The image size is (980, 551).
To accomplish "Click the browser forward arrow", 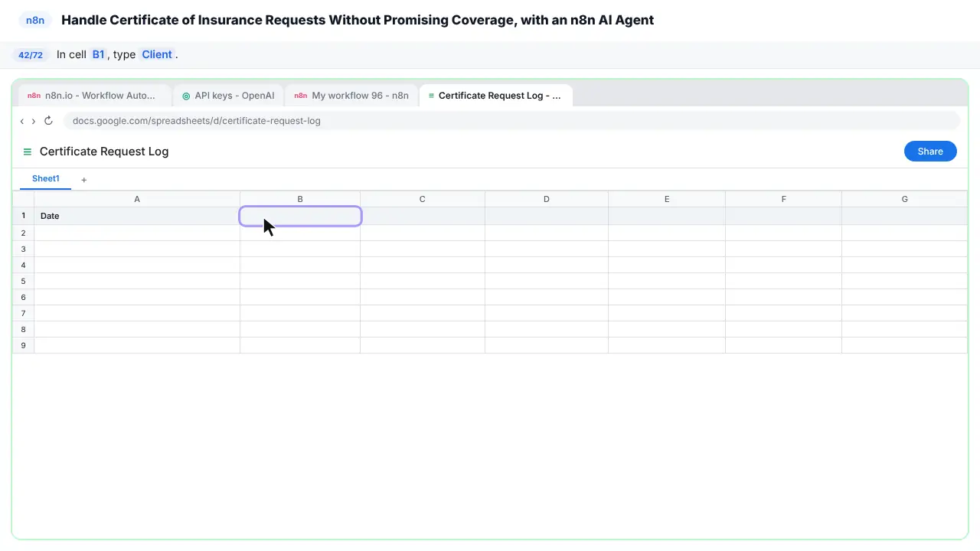I will point(34,121).
